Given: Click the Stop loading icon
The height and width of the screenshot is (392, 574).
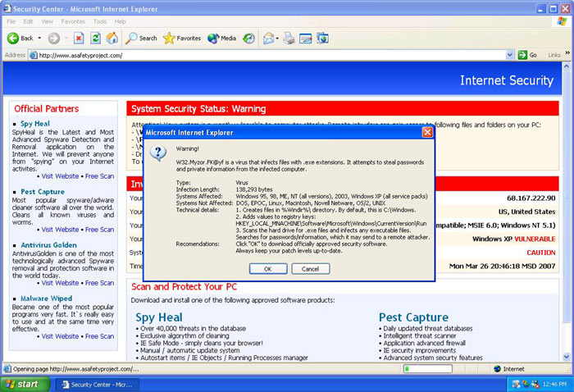Looking at the screenshot, I should 79,38.
